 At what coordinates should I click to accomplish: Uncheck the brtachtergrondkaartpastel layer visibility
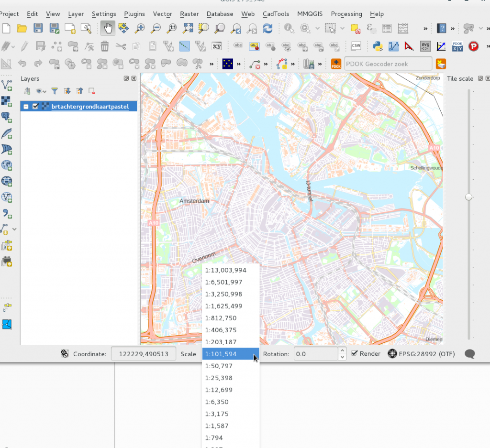point(35,107)
